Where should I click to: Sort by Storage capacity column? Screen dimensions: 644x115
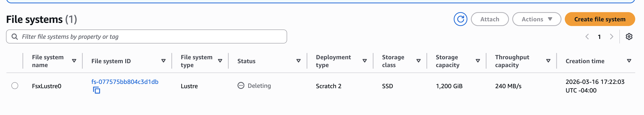(x=478, y=61)
